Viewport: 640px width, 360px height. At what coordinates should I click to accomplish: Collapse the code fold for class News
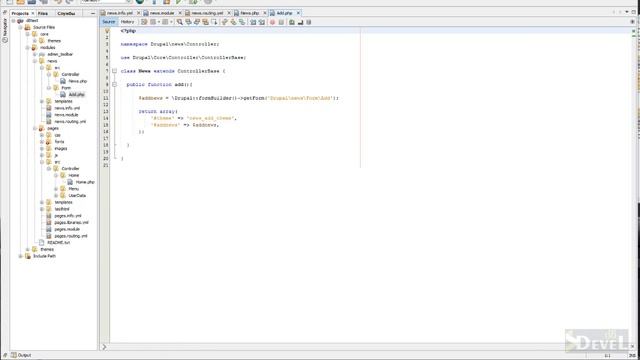pyautogui.click(x=114, y=71)
